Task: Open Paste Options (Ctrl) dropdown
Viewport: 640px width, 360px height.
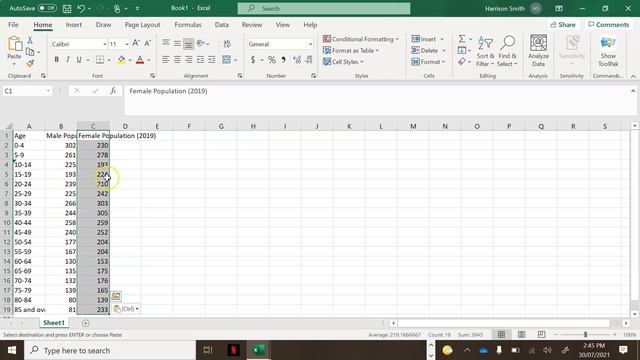Action: coord(126,309)
